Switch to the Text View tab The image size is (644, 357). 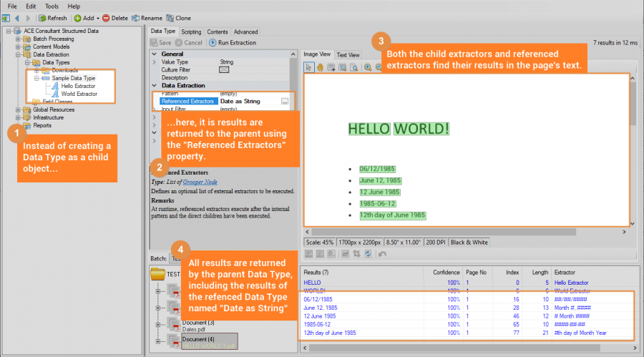(x=348, y=54)
